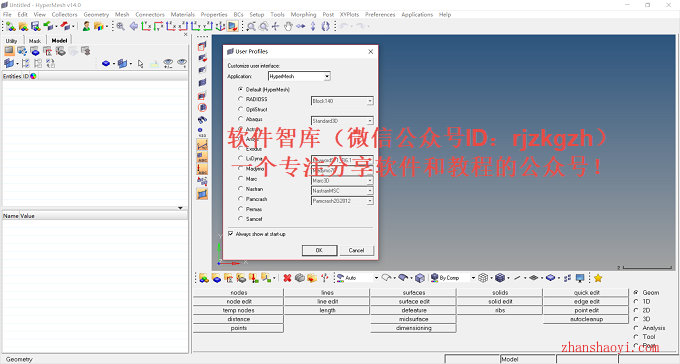Open the Marc3D dropdown
Viewport: 680px width, 364px height.
click(x=342, y=180)
